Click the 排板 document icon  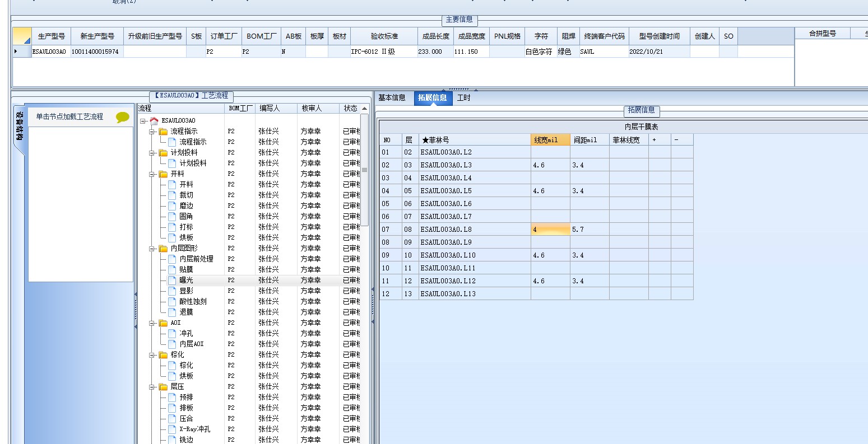[172, 408]
